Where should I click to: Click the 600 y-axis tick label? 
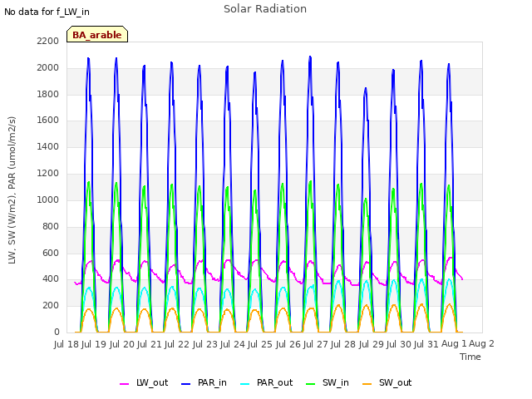point(51,253)
